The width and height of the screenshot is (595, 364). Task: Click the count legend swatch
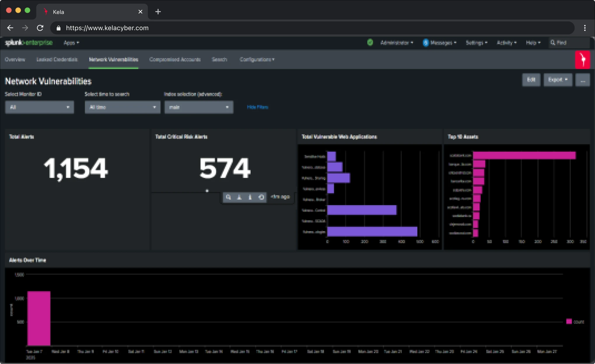[x=569, y=321]
